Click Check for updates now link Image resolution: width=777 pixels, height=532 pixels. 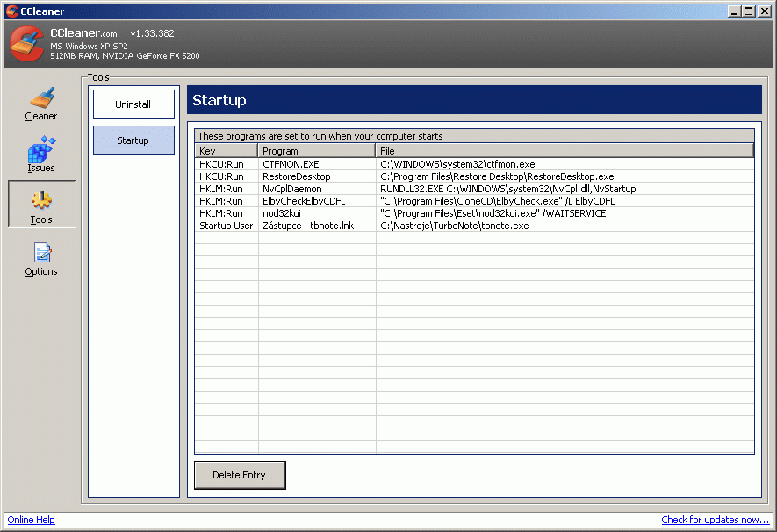tap(715, 520)
